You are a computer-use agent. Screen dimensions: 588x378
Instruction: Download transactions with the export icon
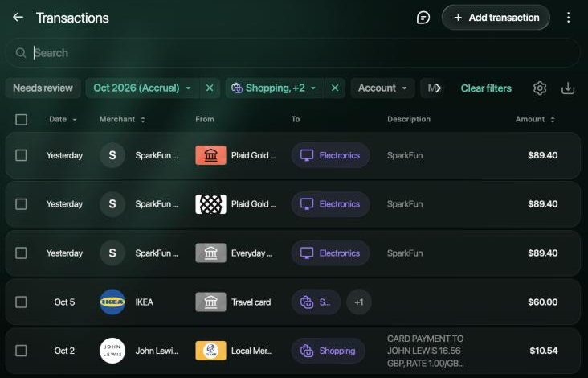(x=568, y=88)
